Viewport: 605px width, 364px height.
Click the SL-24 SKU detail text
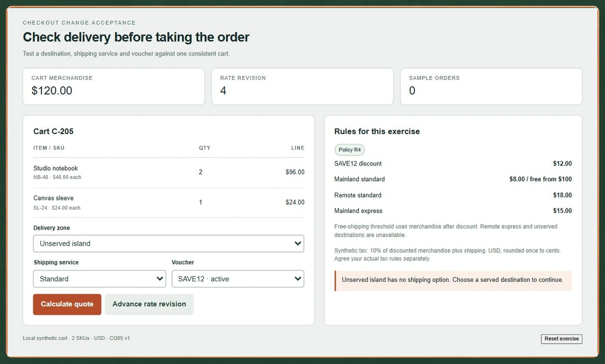[57, 208]
